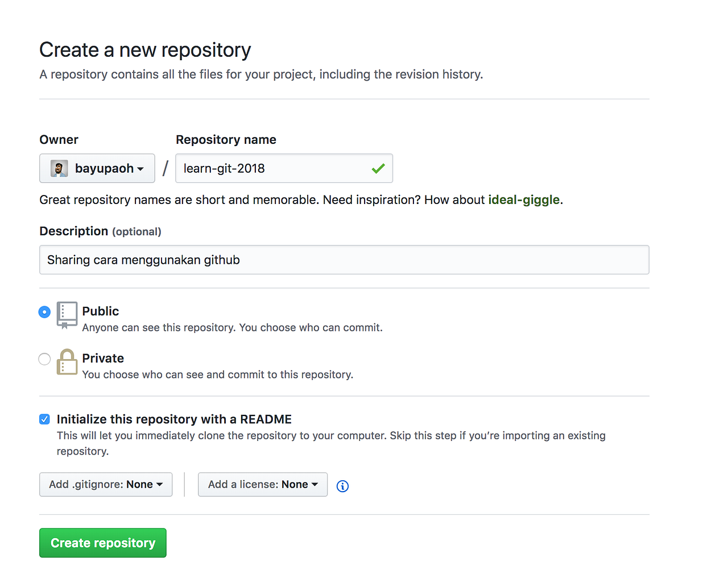Click the green checkmark validation icon
The width and height of the screenshot is (728, 570).
378,168
